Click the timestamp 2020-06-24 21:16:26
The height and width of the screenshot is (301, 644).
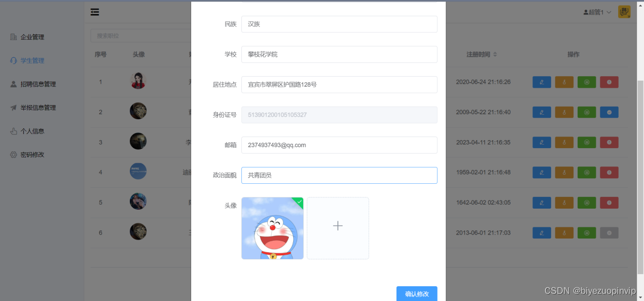point(483,82)
